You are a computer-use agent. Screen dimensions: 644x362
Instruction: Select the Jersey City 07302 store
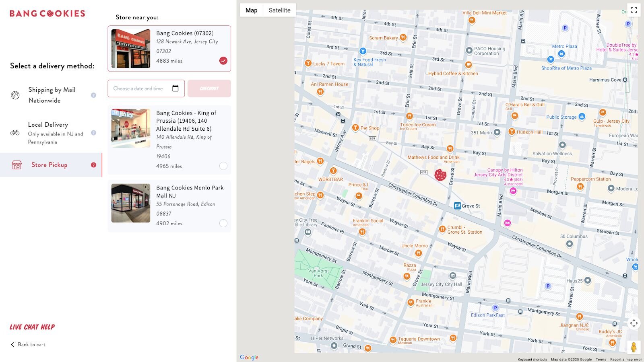[223, 61]
